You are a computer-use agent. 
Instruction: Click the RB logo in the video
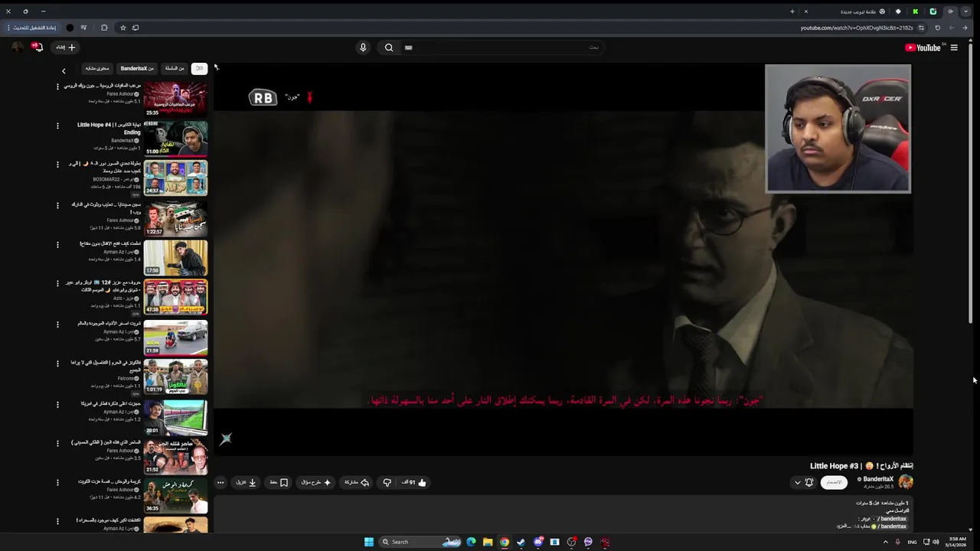pos(263,98)
